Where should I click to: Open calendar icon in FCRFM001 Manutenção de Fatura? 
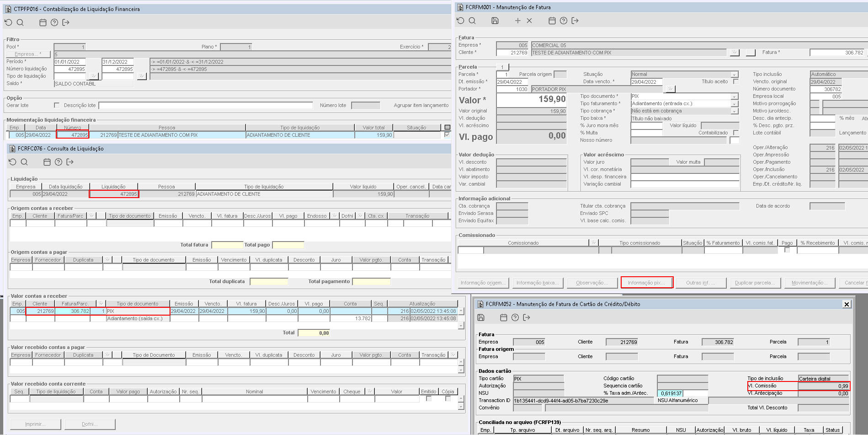tap(552, 21)
